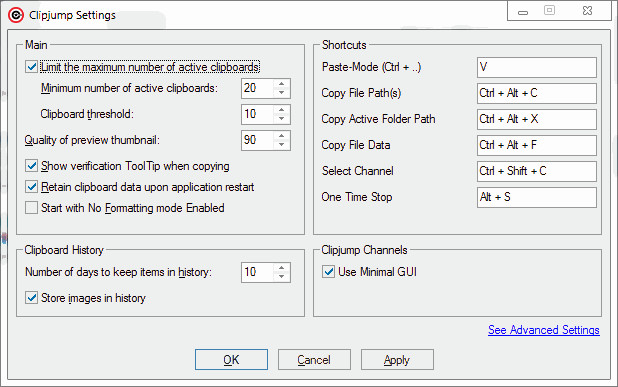Increase minimum number of active clipboards
Viewport: 618px width, 387px height.
[281, 84]
